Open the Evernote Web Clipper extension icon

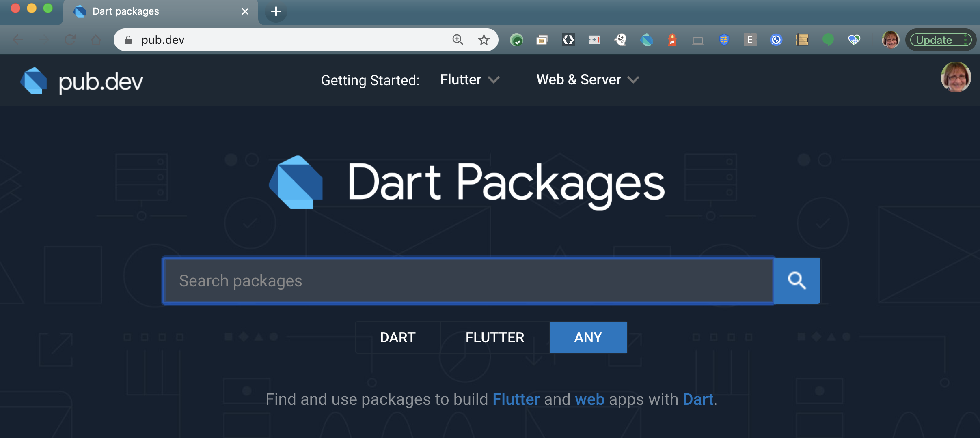pos(749,39)
